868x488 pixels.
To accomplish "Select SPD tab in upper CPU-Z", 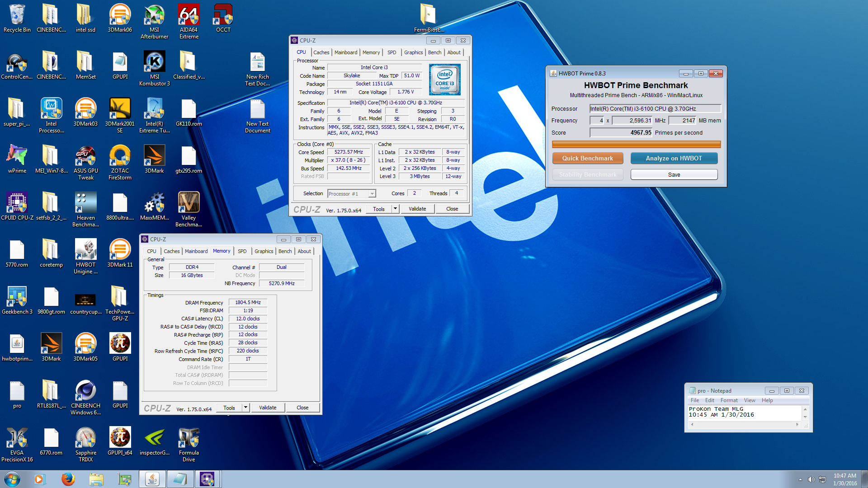I will 392,52.
